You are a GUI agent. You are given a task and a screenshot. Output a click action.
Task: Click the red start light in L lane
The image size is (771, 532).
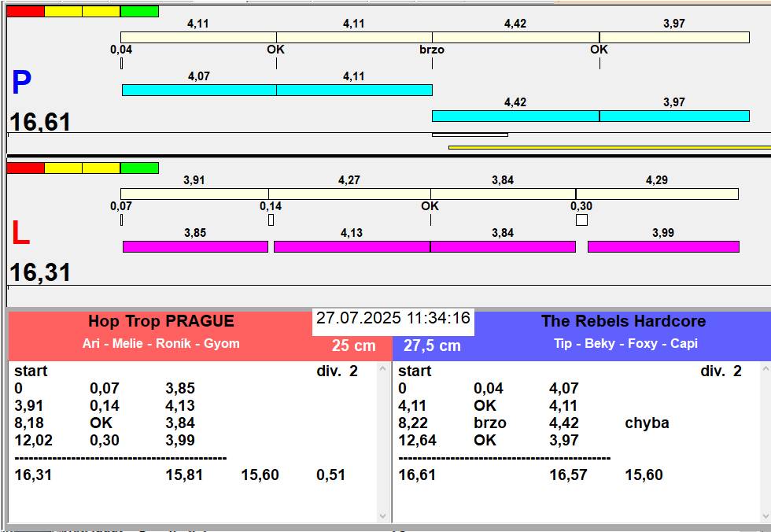pos(25,168)
